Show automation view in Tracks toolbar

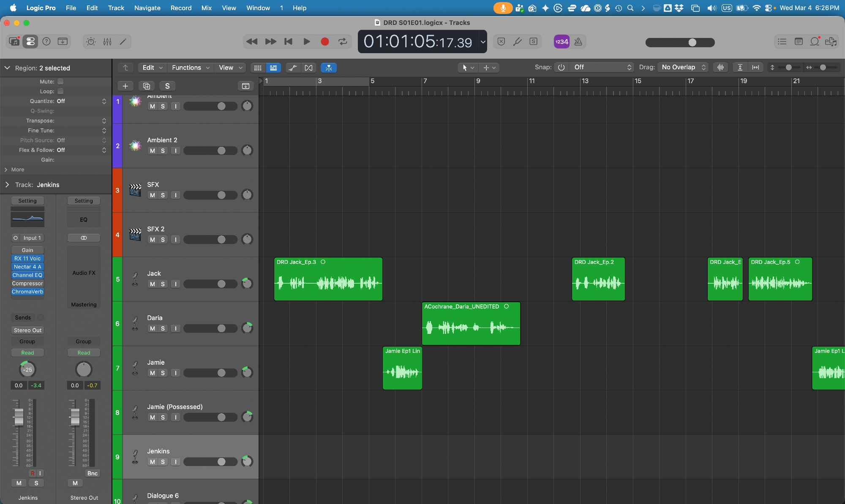tap(292, 68)
